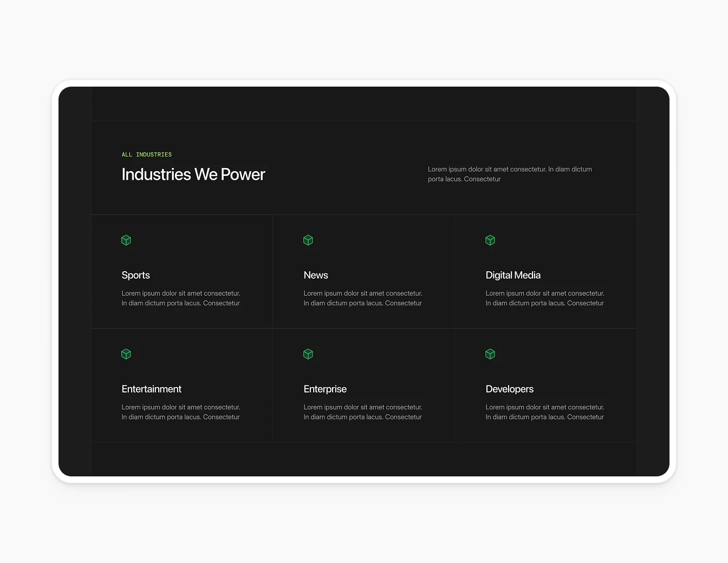Open the Developers industry page
728x563 pixels.
(x=545, y=384)
